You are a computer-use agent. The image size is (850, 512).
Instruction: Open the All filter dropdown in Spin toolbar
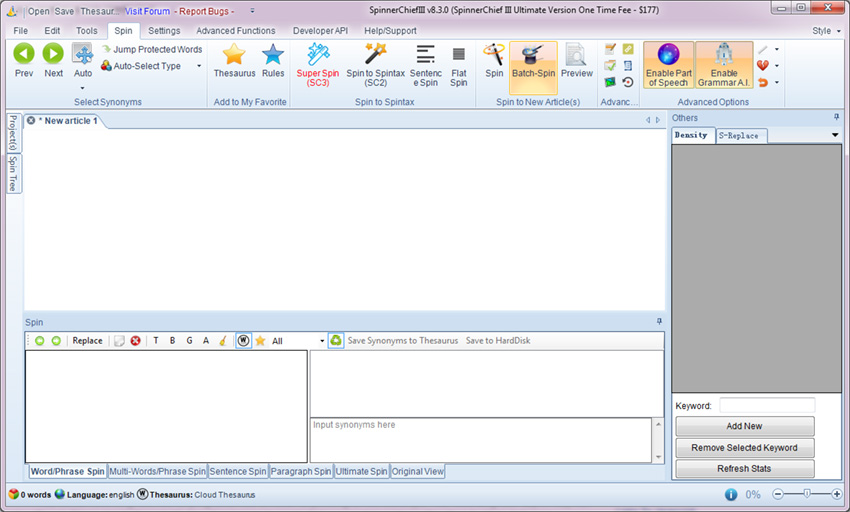click(x=322, y=341)
